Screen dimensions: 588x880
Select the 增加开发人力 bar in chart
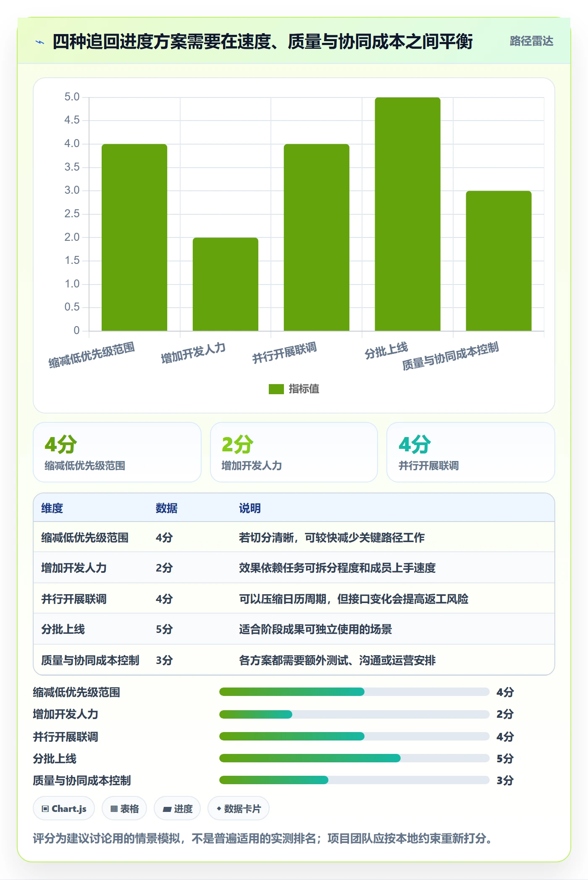click(x=226, y=284)
